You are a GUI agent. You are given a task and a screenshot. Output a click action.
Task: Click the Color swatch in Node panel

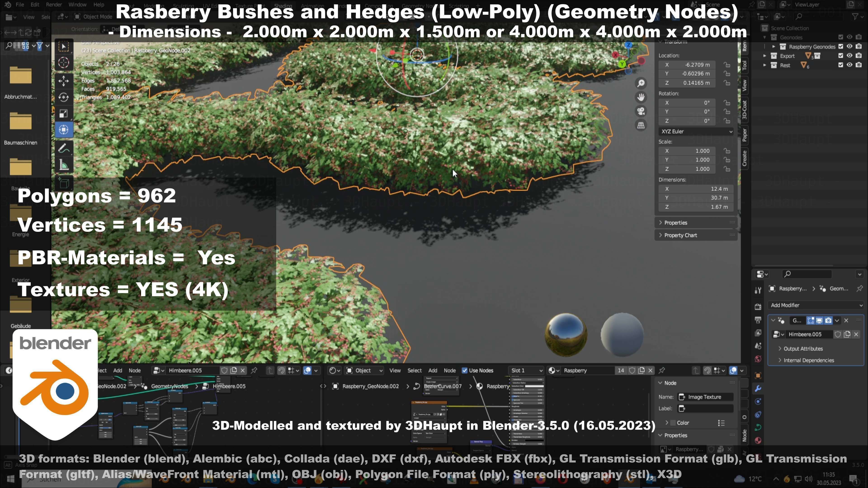point(673,423)
